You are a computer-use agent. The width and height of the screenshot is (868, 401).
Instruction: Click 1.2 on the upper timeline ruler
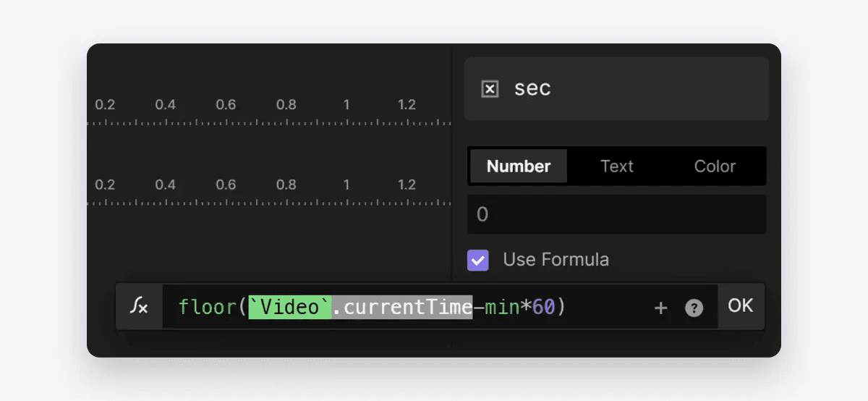pyautogui.click(x=407, y=105)
